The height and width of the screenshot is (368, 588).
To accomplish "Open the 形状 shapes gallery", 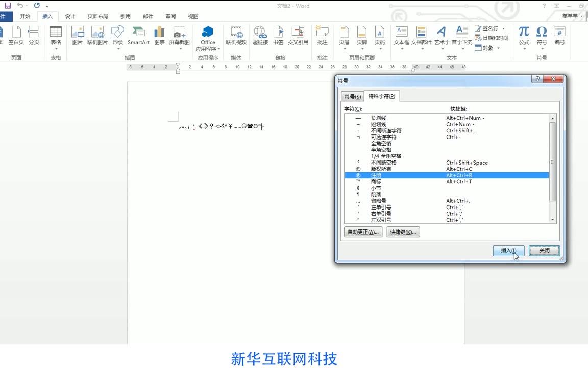I will click(118, 36).
